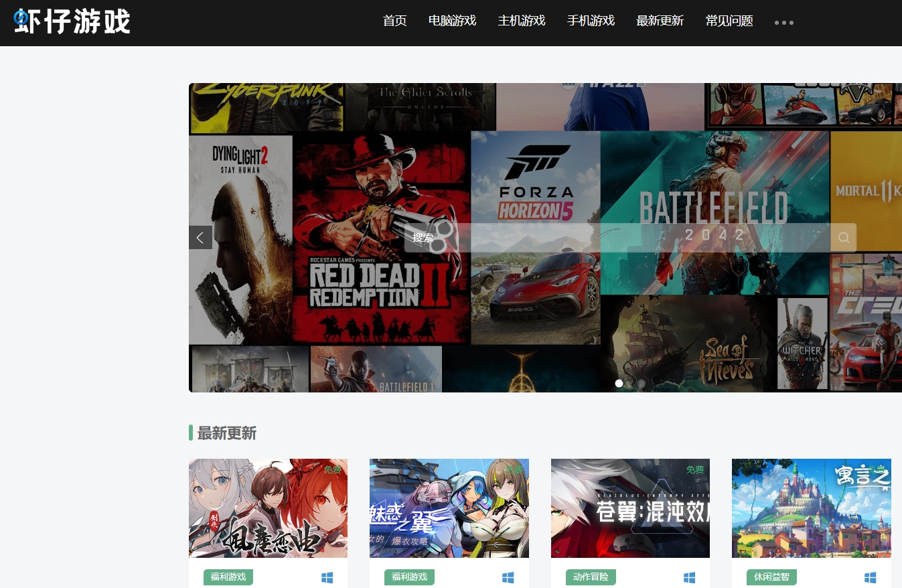Go to 主机游戏 in the top menu
The height and width of the screenshot is (588, 902).
point(522,21)
